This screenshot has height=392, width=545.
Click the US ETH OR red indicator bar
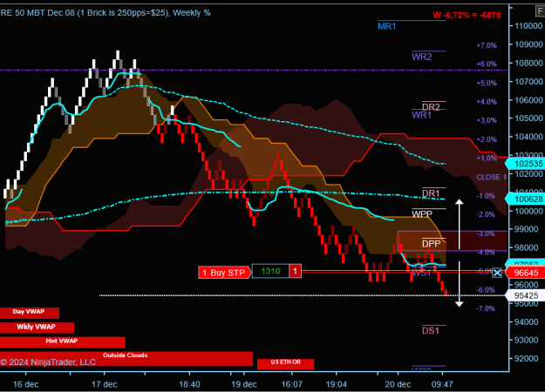click(x=286, y=364)
